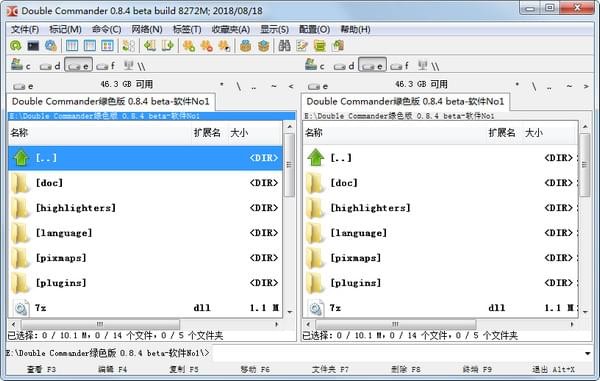Open the terminal window toolbar icon
Screen dimensions: 600x381
click(33, 46)
